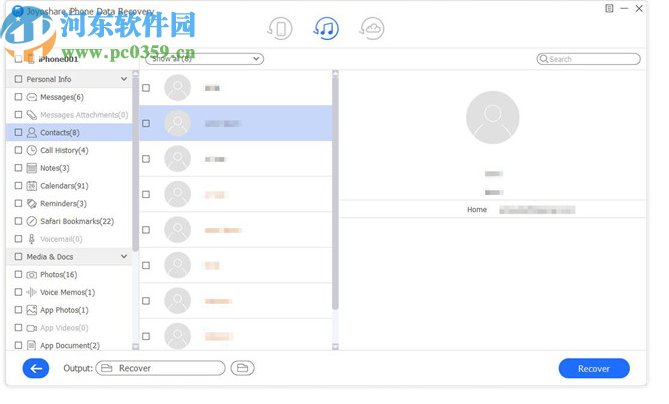Click the App Document page icon

click(32, 345)
